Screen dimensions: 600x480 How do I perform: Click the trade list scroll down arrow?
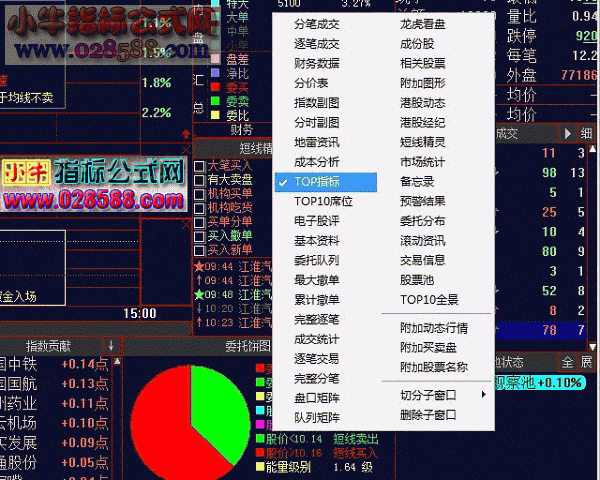pyautogui.click(x=593, y=346)
